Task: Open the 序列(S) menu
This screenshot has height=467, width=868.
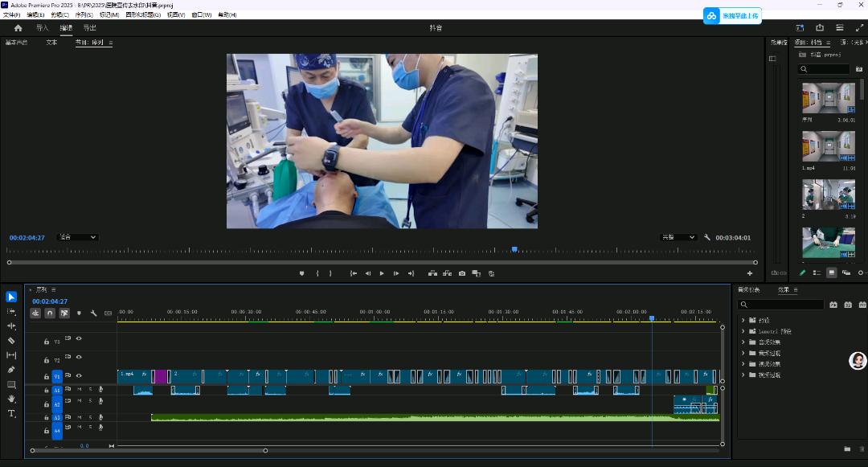Action: tap(83, 14)
